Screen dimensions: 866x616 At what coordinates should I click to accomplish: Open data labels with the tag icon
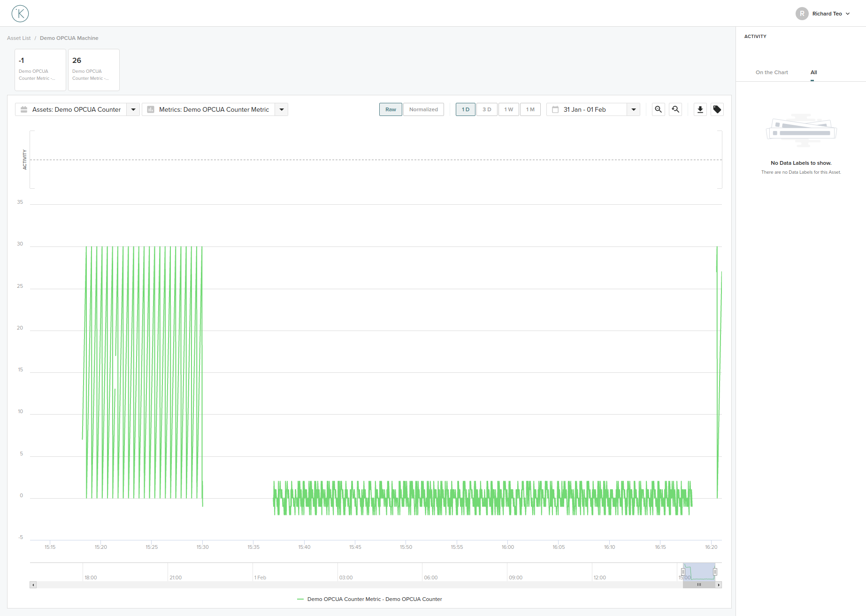click(717, 109)
